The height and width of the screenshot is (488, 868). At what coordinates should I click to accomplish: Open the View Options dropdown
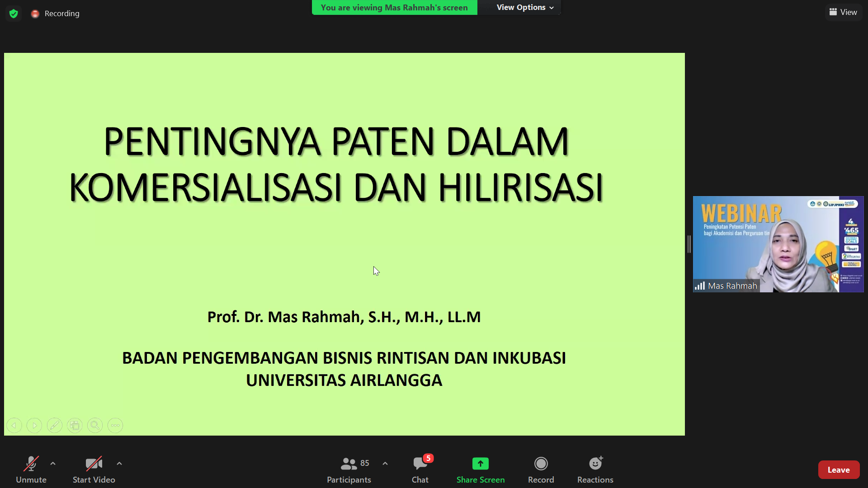tap(524, 7)
